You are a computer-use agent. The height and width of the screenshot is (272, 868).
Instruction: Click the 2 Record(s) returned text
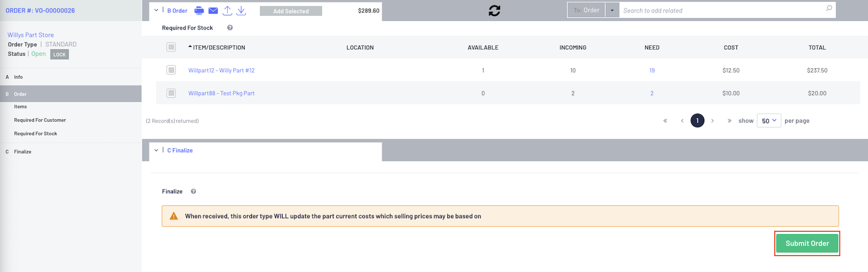[172, 121]
